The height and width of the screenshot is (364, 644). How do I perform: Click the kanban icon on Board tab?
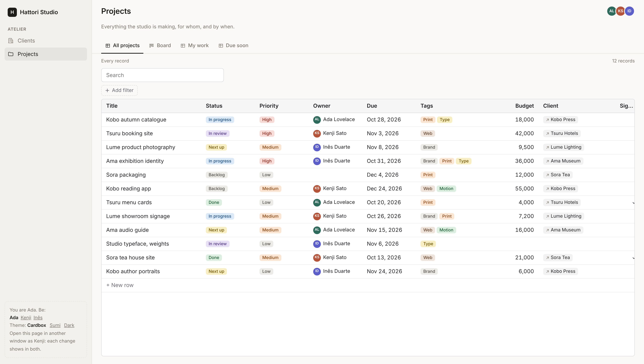coord(152,46)
